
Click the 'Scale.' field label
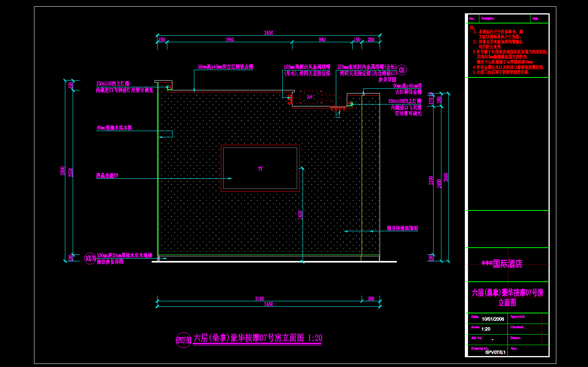475,327
